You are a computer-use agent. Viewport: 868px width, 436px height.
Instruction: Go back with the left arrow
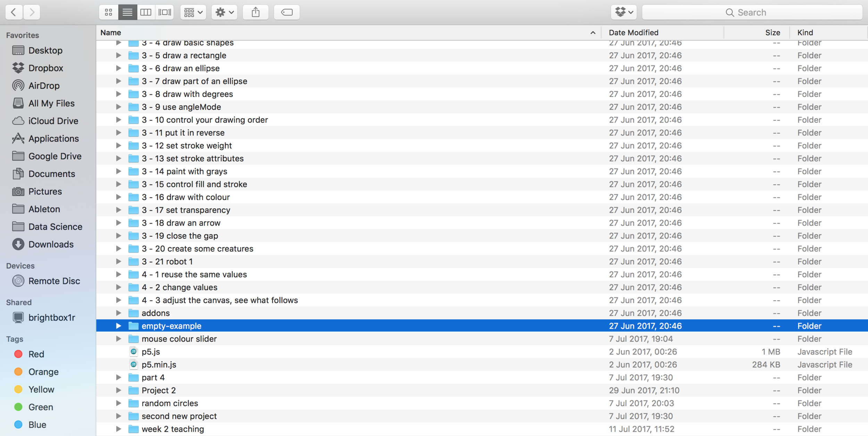click(14, 12)
